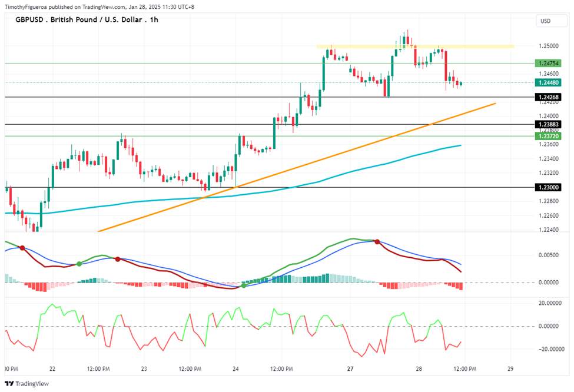
Task: Click the green MACD dot before 12:00 PM on 22
Action: click(x=79, y=264)
